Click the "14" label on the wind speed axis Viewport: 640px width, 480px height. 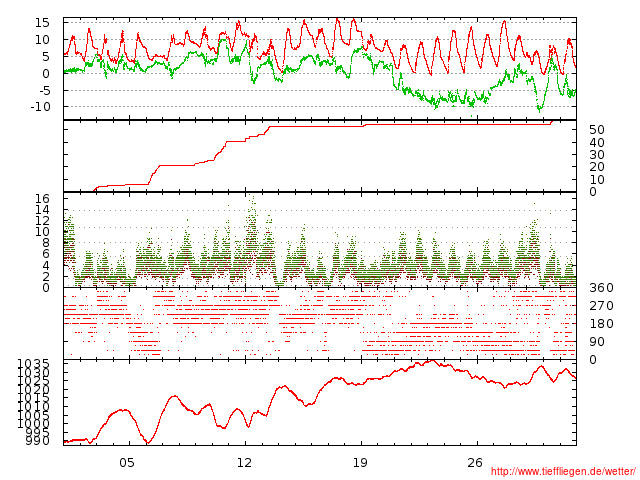pos(42,210)
